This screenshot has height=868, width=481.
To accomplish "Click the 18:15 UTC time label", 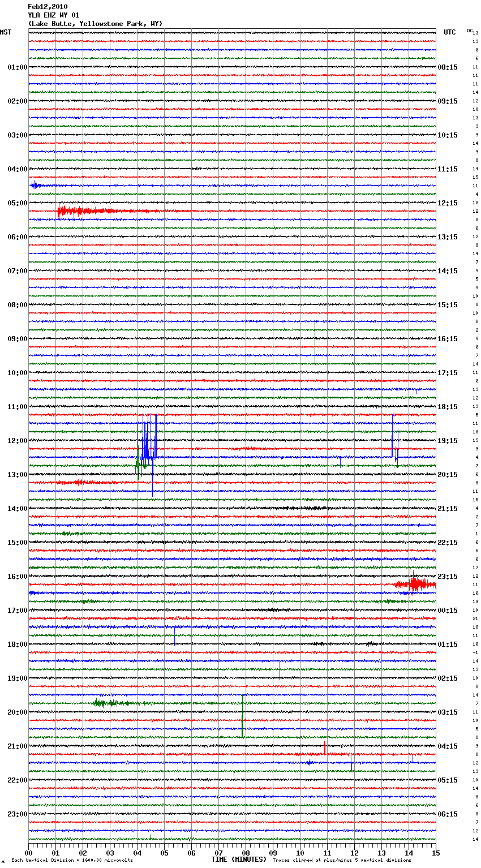I will click(448, 407).
